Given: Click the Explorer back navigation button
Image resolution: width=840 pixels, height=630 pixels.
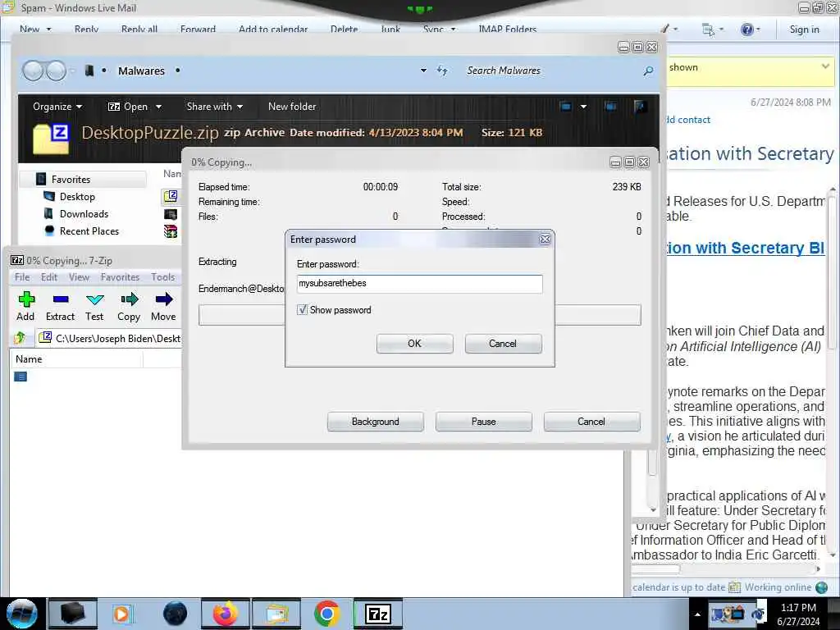Looking at the screenshot, I should point(33,71).
